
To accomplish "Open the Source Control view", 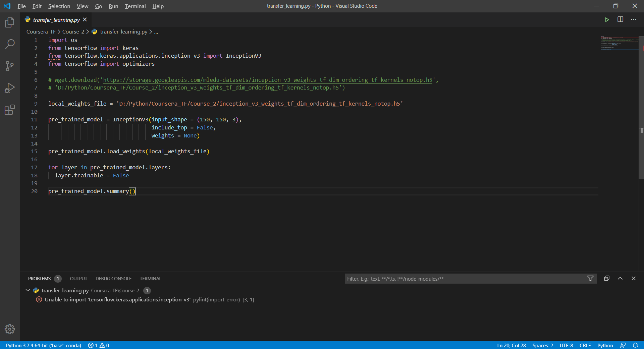I will coord(9,66).
